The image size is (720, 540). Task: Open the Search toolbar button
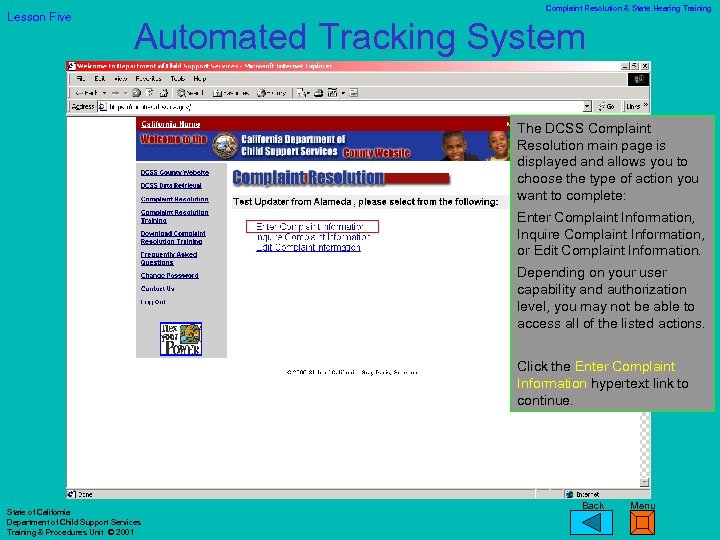click(x=191, y=93)
